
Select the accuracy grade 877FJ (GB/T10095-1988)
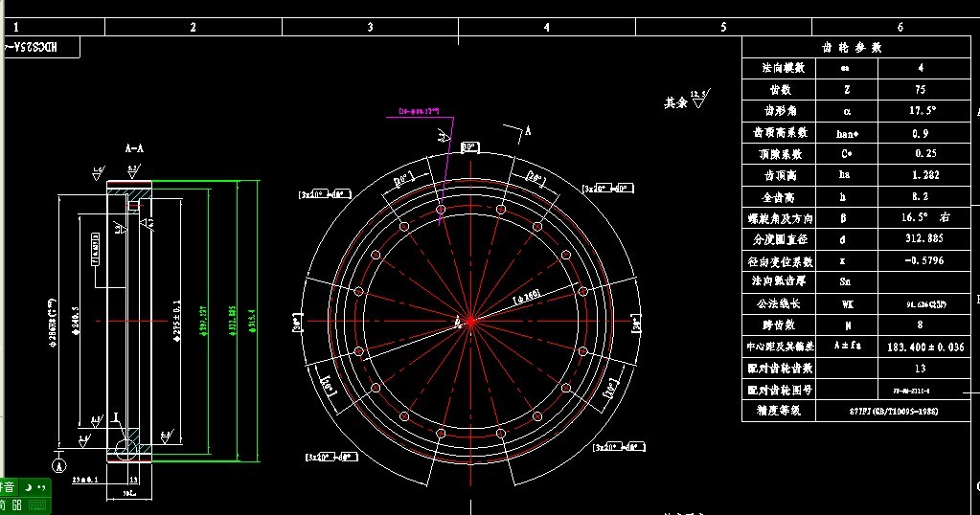coord(893,412)
